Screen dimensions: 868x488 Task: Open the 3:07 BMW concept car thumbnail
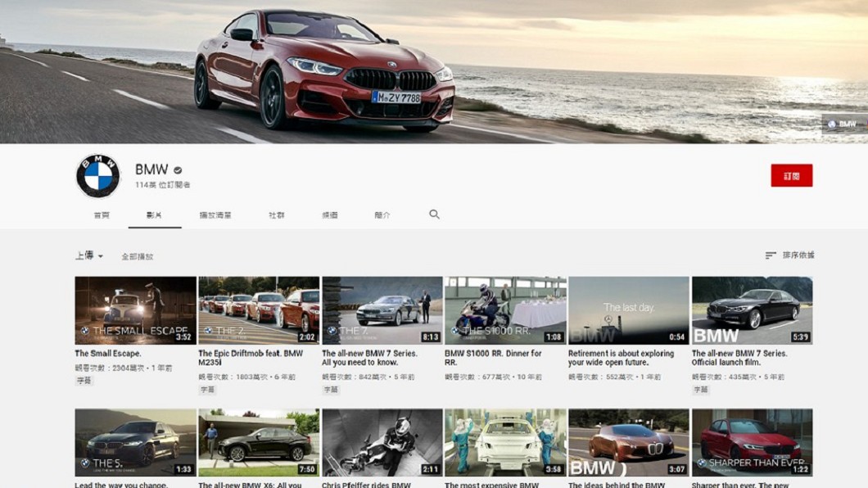(x=629, y=443)
